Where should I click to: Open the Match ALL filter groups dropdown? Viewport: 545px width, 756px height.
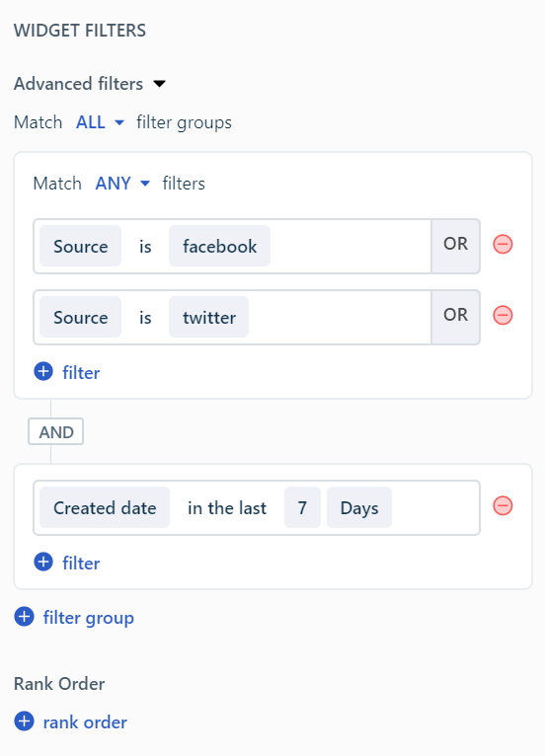coord(101,122)
